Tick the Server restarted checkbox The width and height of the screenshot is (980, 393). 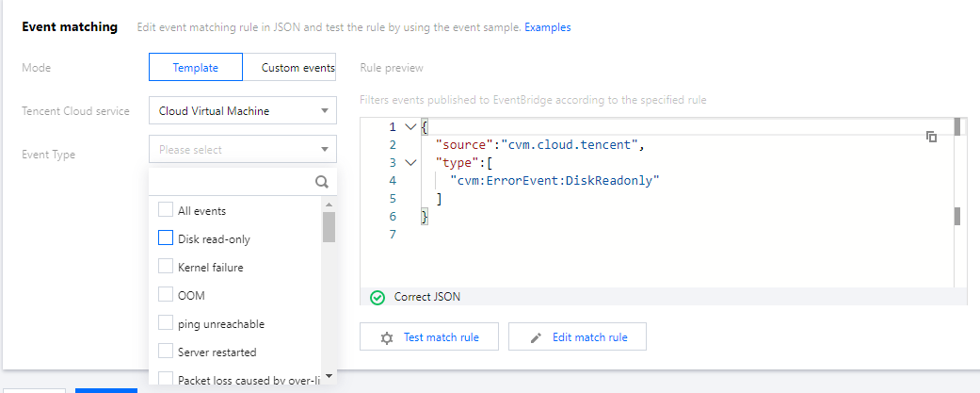(x=166, y=352)
